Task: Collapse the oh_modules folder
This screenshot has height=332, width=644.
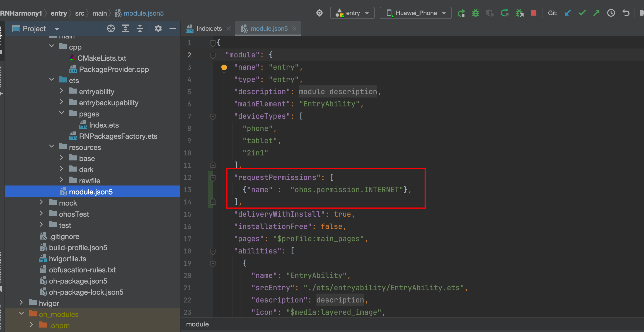Action: tap(21, 313)
